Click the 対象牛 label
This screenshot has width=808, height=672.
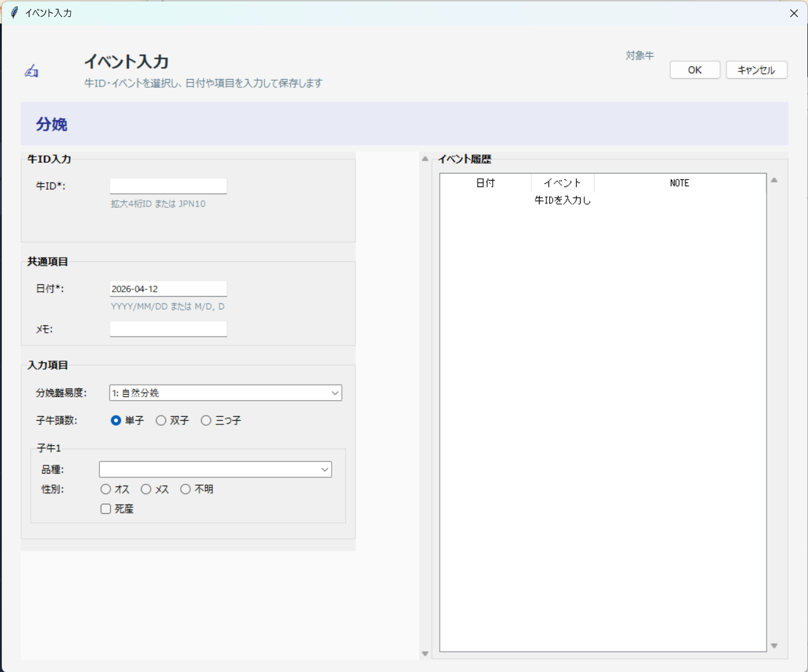click(640, 56)
